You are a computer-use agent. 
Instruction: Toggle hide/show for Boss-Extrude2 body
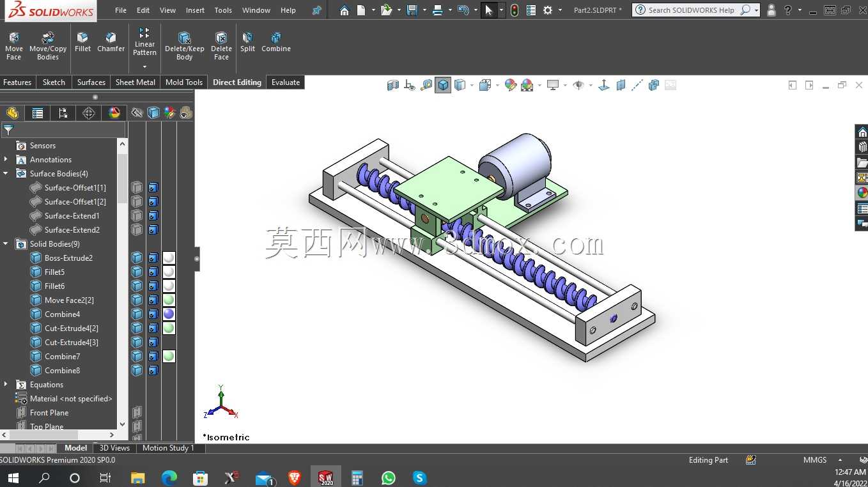click(x=137, y=258)
